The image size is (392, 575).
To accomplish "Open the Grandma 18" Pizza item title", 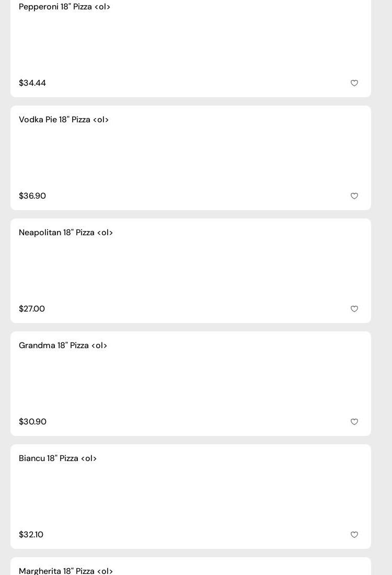I will 63,346.
